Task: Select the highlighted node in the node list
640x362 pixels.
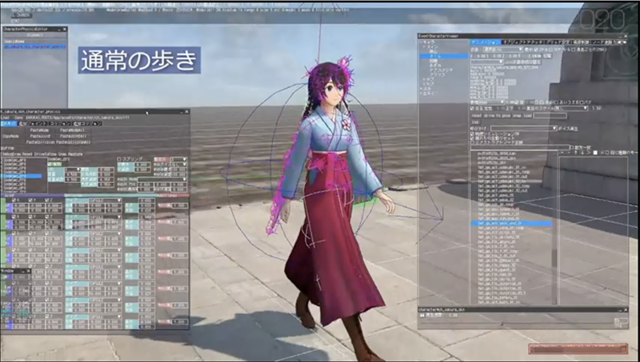Action: [x=22, y=176]
